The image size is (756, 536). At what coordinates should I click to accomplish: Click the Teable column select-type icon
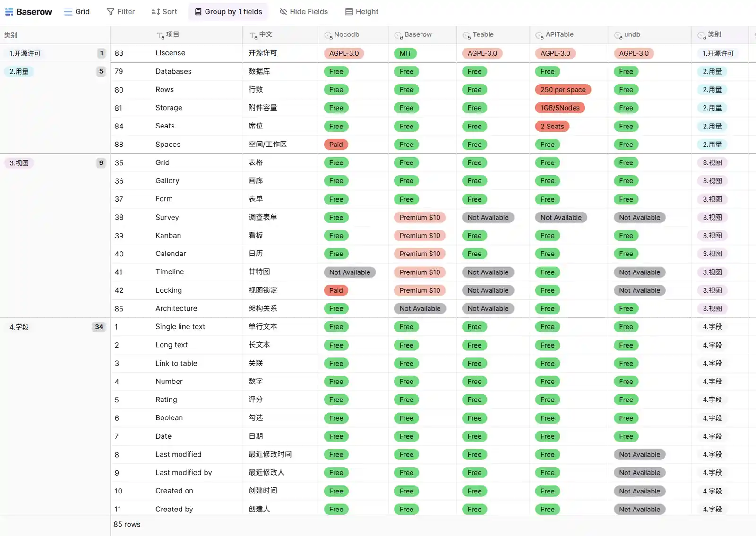(x=467, y=35)
